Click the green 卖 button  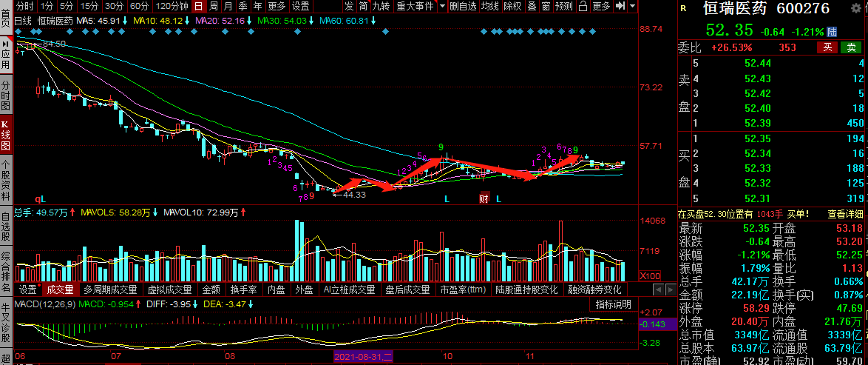pos(852,47)
